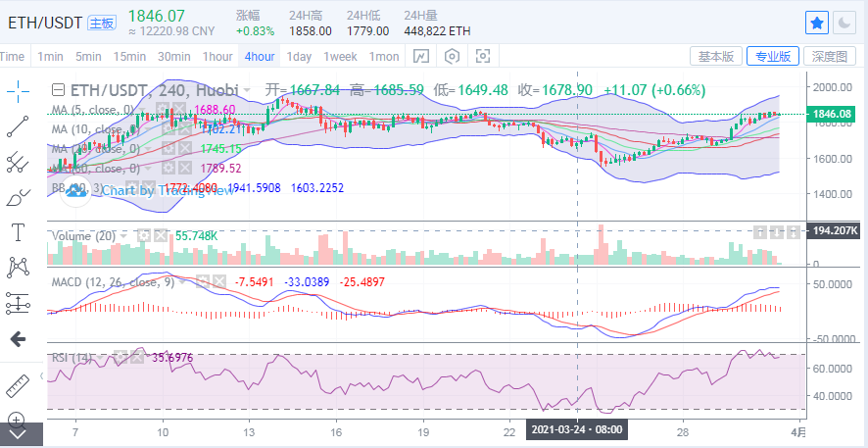Switch to 基本版 basic version
This screenshot has width=868, height=448.
[x=716, y=56]
